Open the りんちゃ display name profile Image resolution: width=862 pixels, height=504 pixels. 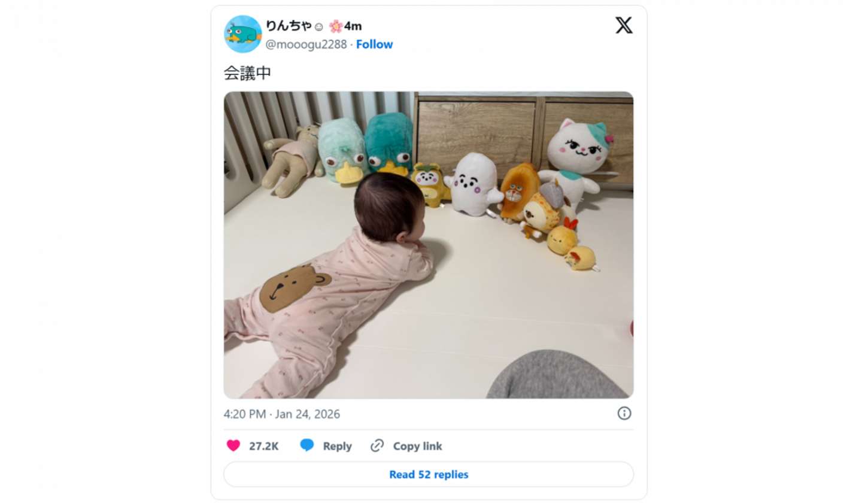click(289, 26)
